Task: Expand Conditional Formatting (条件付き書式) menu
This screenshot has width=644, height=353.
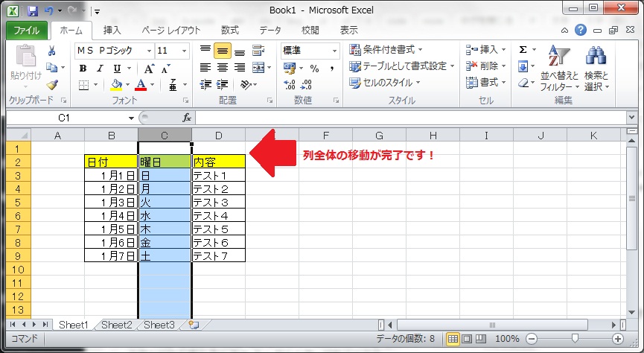Action: [x=386, y=50]
